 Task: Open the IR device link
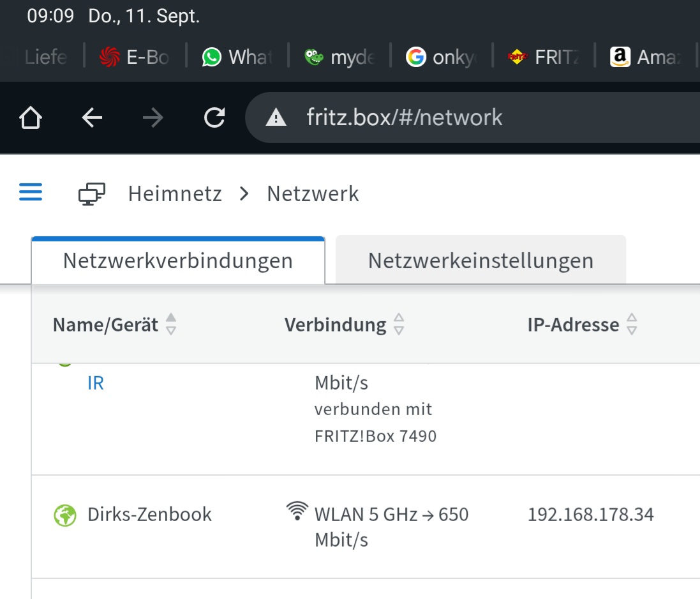96,383
